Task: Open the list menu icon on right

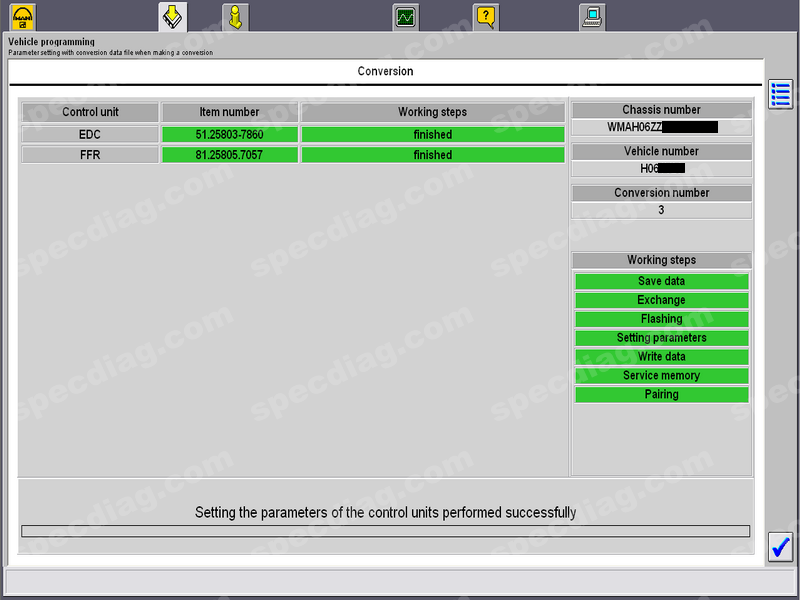Action: pyautogui.click(x=781, y=95)
